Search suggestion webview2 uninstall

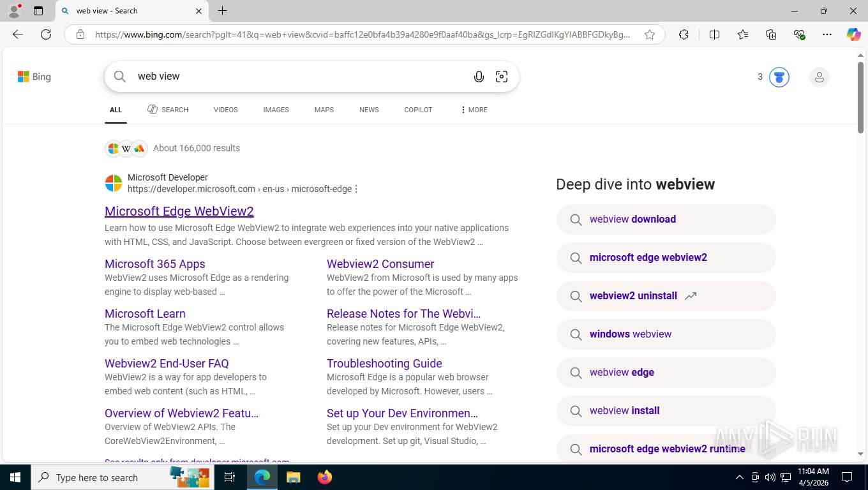tap(666, 296)
